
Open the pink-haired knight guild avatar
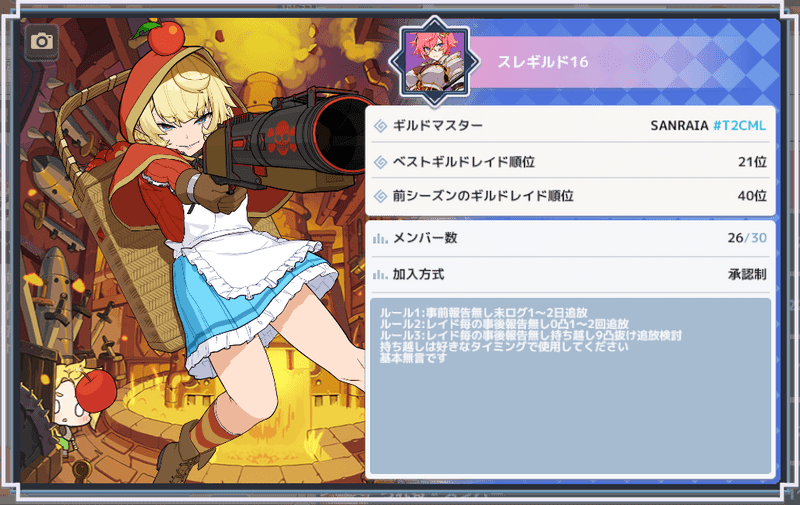pos(434,61)
